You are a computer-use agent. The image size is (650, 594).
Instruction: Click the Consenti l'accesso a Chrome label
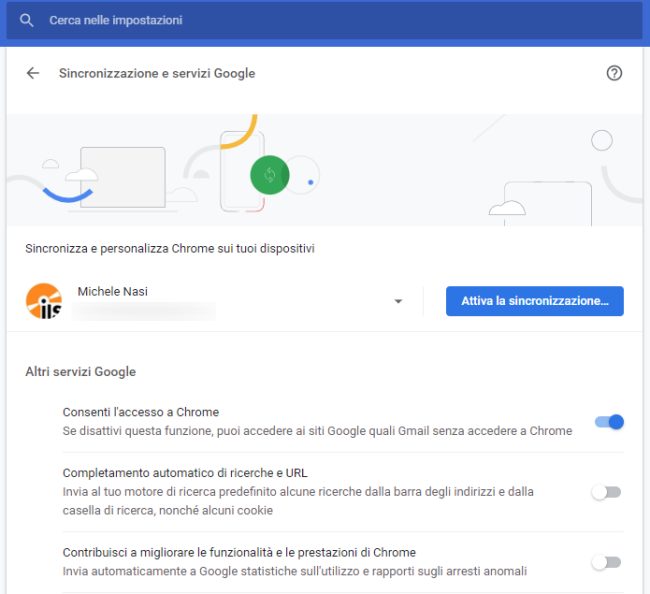[x=141, y=412]
